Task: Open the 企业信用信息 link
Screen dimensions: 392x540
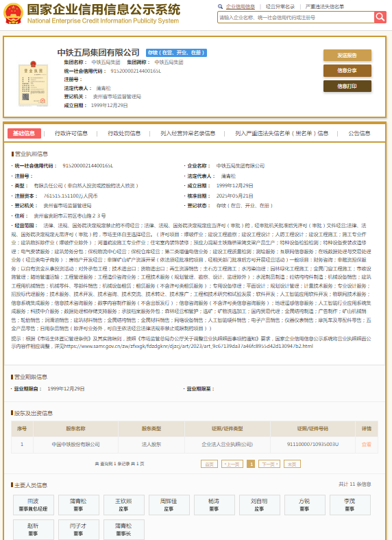Action: pyautogui.click(x=241, y=7)
